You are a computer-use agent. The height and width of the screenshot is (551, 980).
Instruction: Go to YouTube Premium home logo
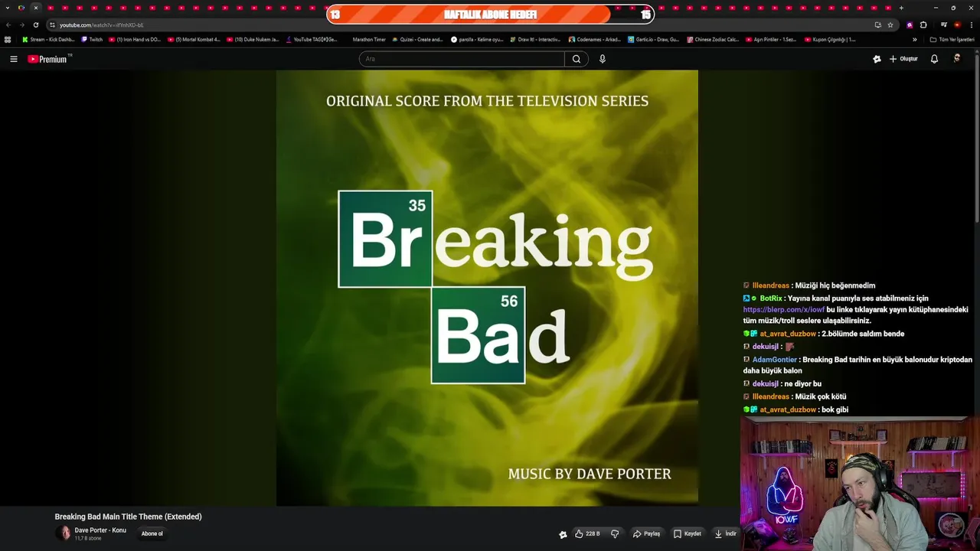point(49,59)
